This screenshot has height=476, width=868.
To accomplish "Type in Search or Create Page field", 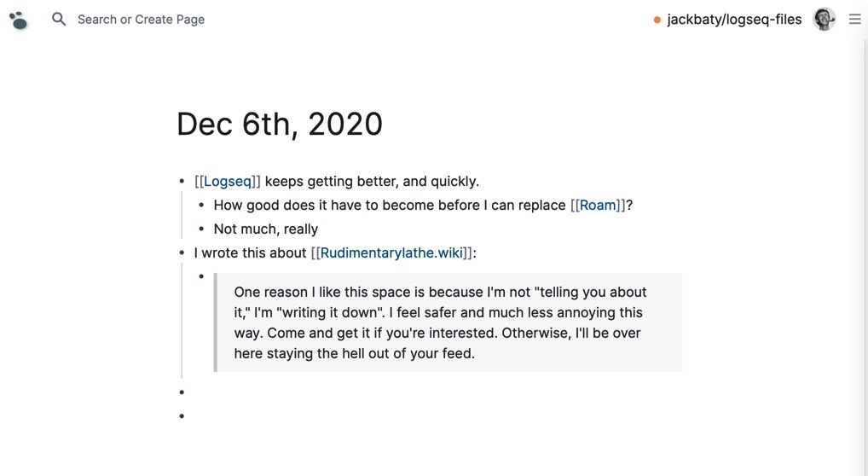I will [x=142, y=20].
